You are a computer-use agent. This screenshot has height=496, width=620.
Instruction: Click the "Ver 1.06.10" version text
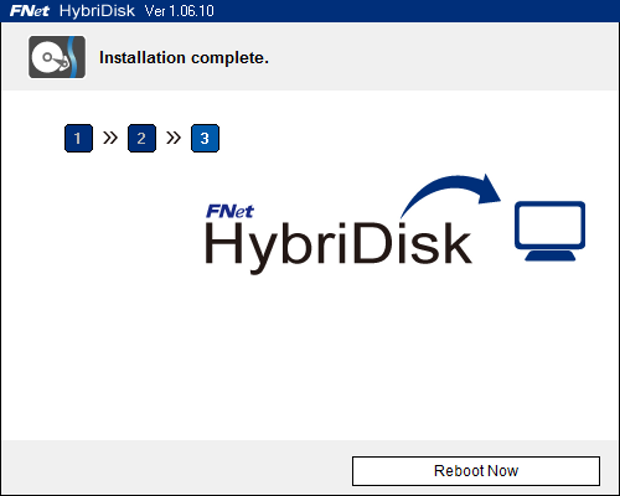[179, 11]
